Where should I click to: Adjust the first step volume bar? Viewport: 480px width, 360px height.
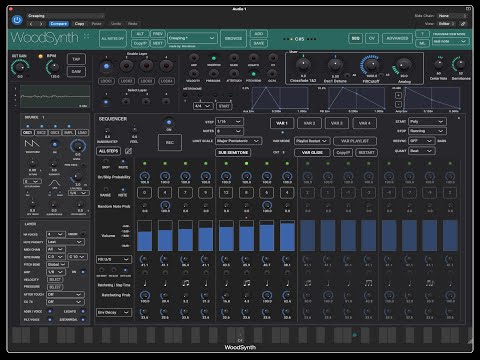click(x=145, y=235)
